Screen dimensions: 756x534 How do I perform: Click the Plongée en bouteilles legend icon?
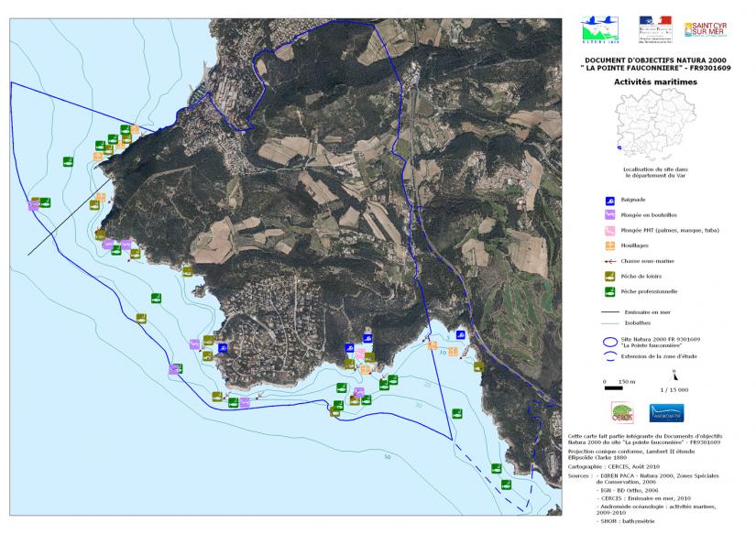pos(608,215)
